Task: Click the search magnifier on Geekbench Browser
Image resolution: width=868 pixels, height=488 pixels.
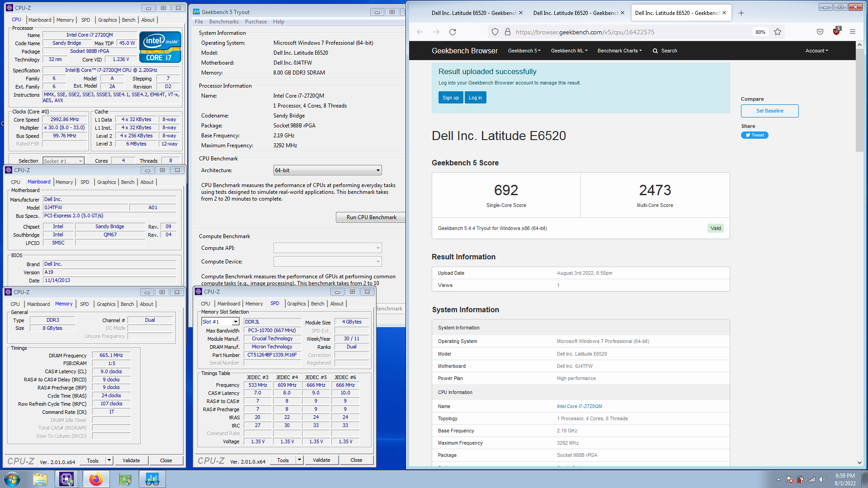Action: pos(655,51)
